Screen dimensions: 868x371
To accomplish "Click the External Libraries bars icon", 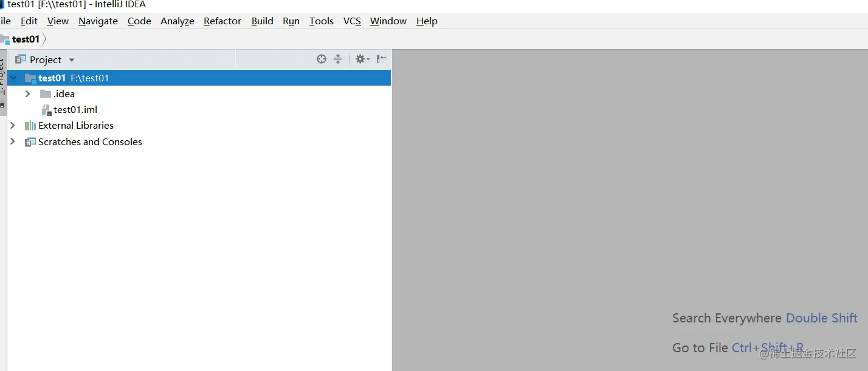I will tap(30, 126).
